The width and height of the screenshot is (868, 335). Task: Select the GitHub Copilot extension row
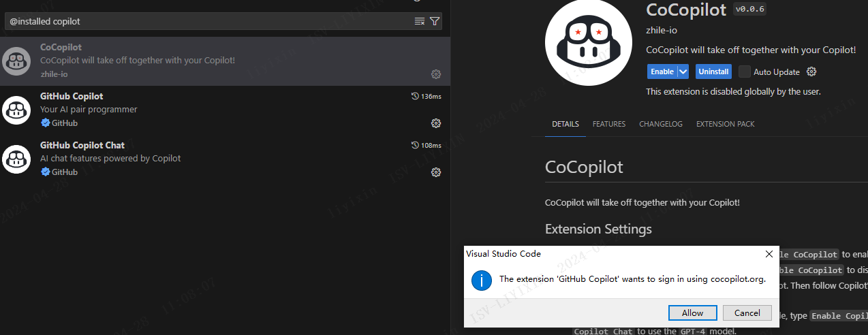pyautogui.click(x=225, y=110)
